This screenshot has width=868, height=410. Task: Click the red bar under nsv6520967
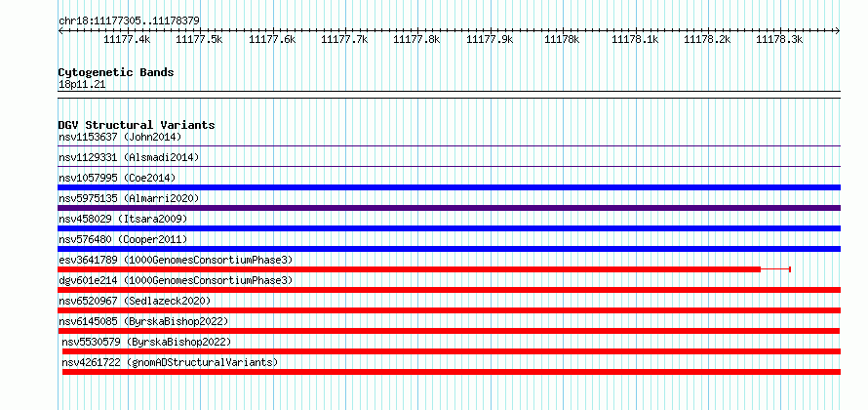[450, 310]
